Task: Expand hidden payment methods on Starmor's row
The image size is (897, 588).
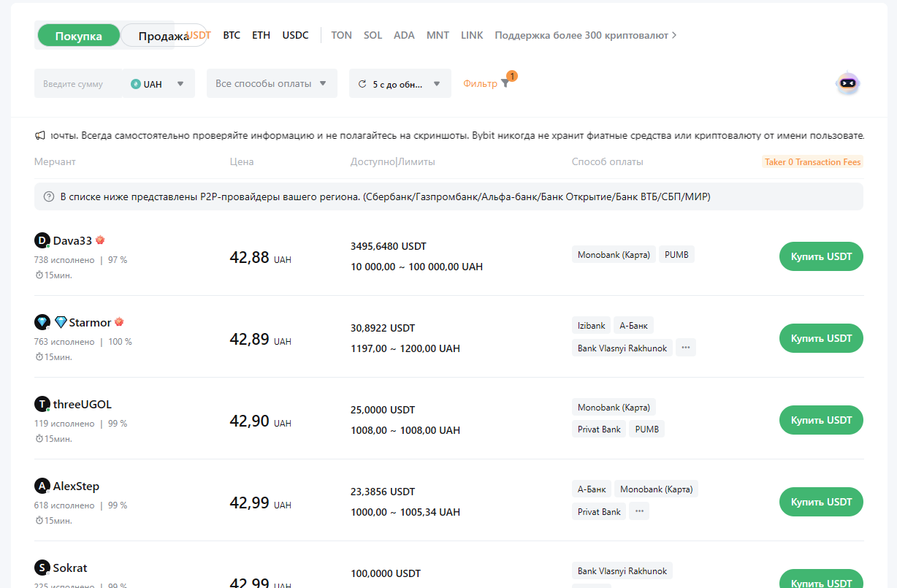Action: click(685, 347)
